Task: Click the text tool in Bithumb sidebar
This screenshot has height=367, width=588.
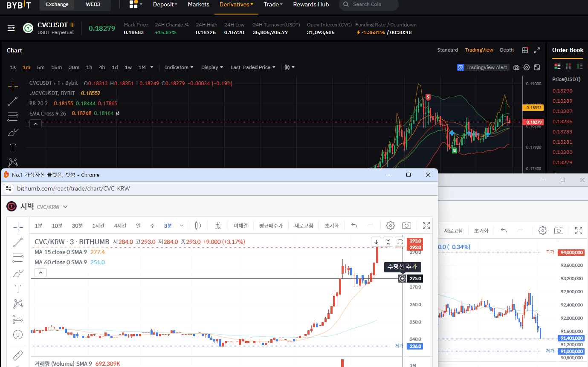Action: [18, 289]
